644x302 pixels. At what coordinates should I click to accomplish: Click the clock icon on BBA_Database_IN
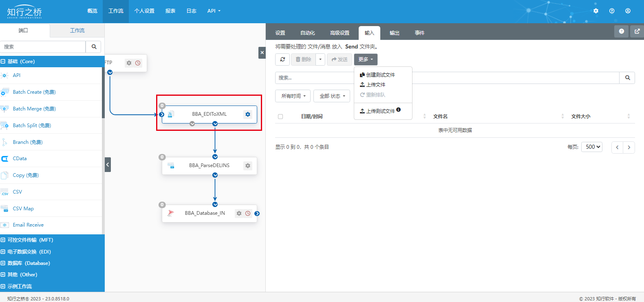pos(248,214)
